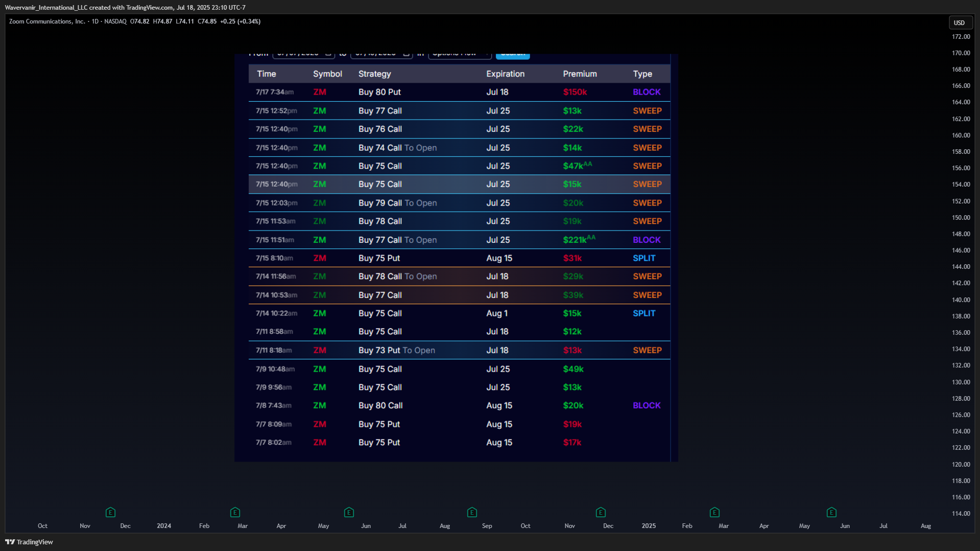
Task: Select the earnings marker between May and Jun 2025
Action: [x=831, y=512]
